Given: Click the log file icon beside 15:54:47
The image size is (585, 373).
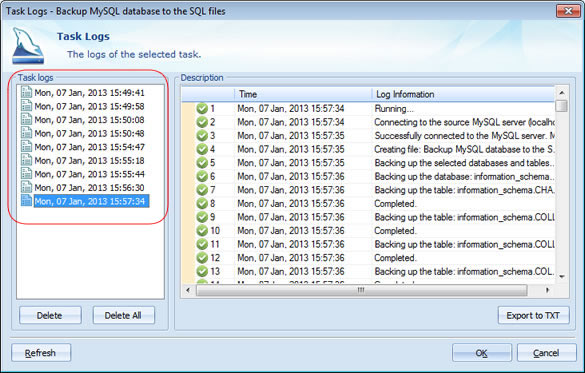Looking at the screenshot, I should 26,147.
